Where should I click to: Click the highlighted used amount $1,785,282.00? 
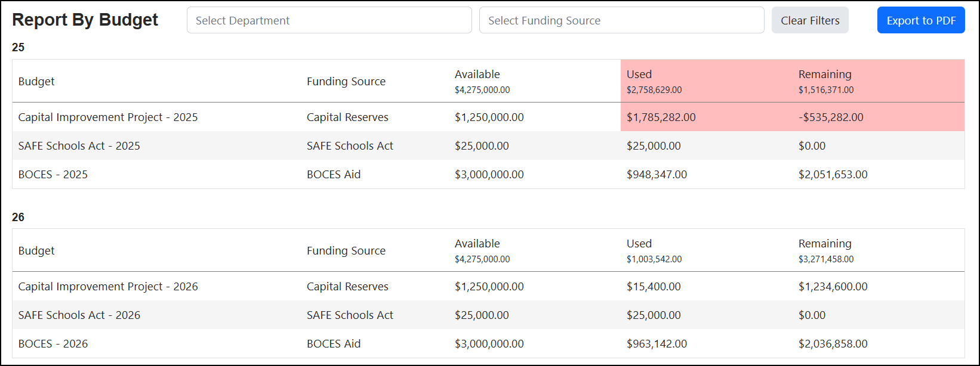(661, 117)
